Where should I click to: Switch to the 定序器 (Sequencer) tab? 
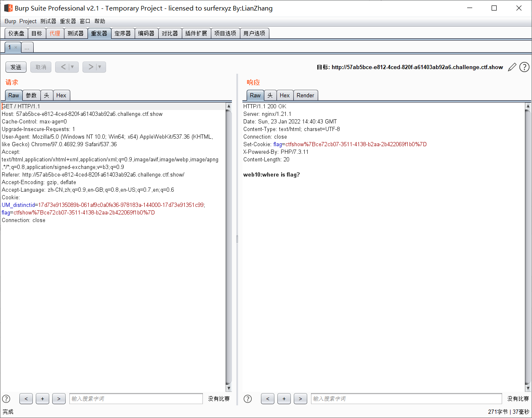(123, 33)
